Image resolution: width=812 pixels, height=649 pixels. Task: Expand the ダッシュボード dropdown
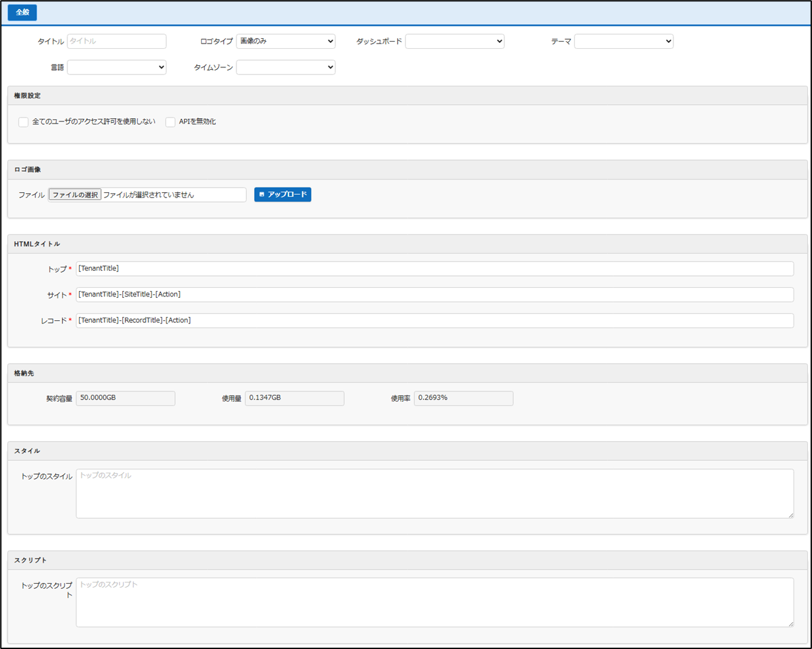pyautogui.click(x=455, y=41)
